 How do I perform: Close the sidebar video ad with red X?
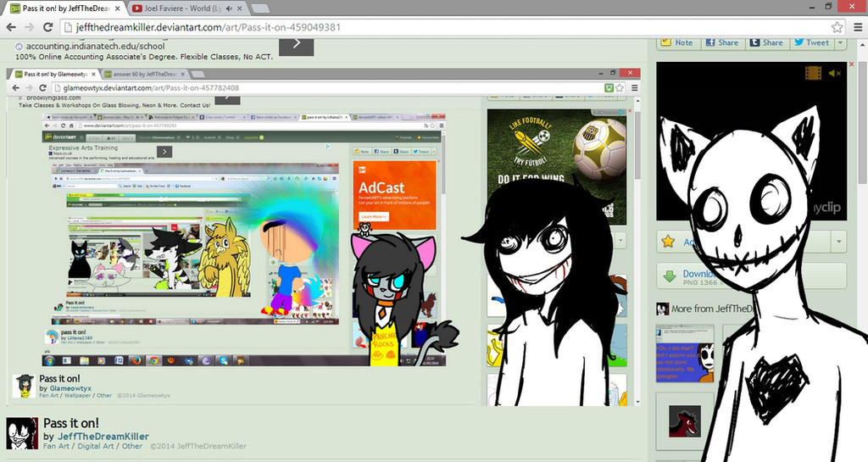851,64
